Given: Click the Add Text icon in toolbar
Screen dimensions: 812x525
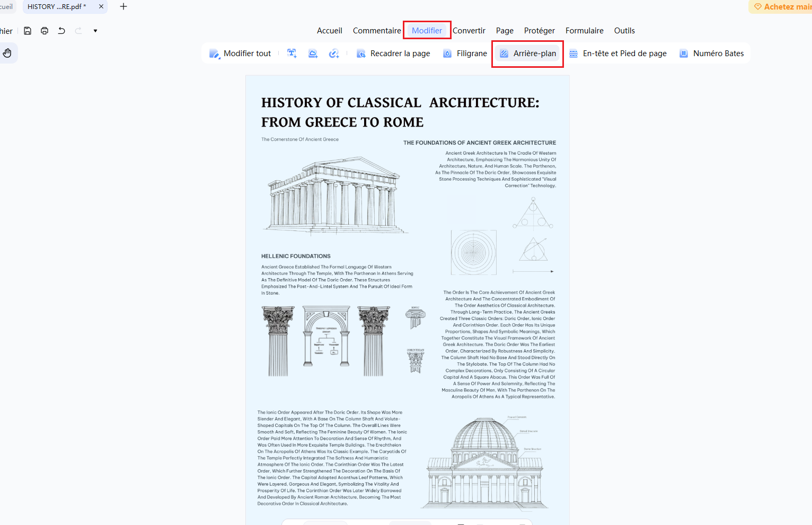Looking at the screenshot, I should click(x=292, y=54).
